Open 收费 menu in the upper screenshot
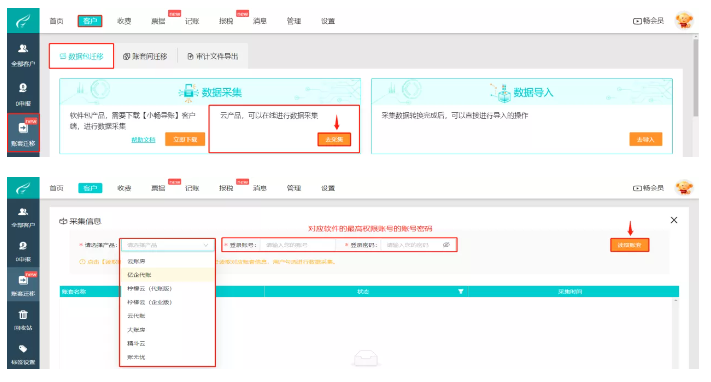Viewport: 711px width, 382px height. (x=124, y=21)
